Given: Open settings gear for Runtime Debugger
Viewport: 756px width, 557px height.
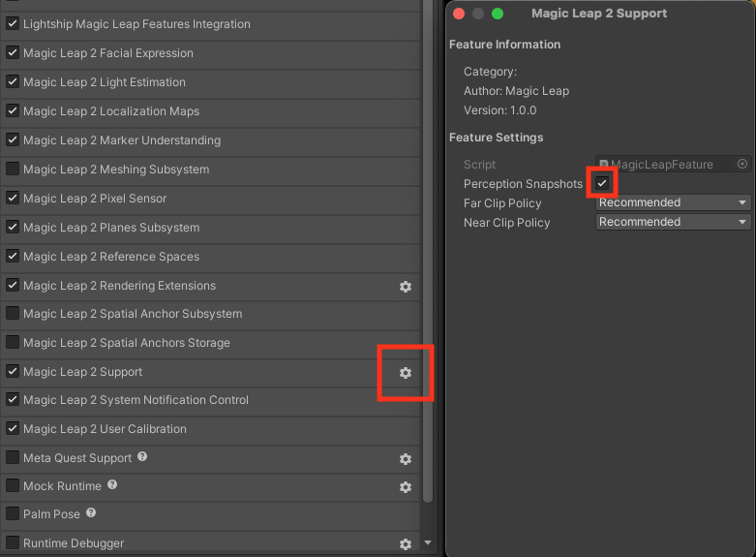Looking at the screenshot, I should 406,544.
